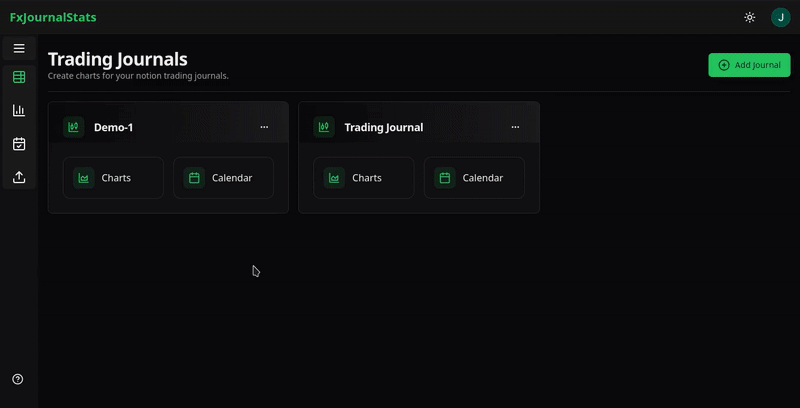Click the FxJournalStats logo

tap(53, 17)
